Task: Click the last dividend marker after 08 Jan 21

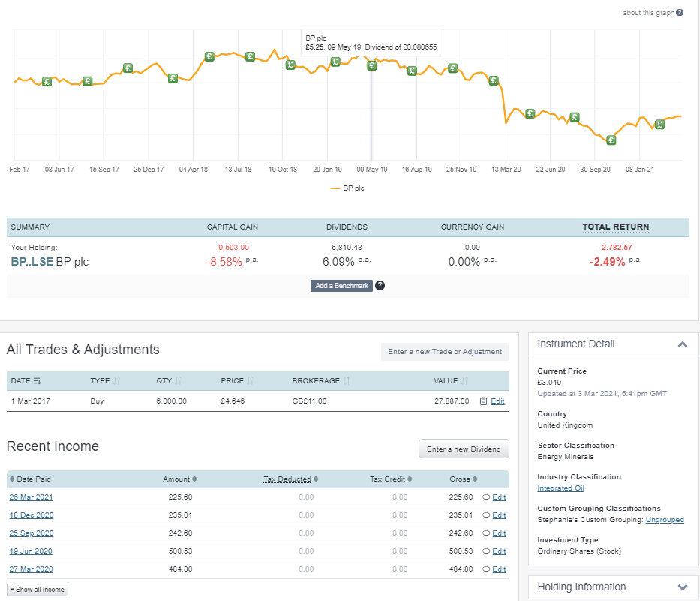Action: tap(659, 124)
